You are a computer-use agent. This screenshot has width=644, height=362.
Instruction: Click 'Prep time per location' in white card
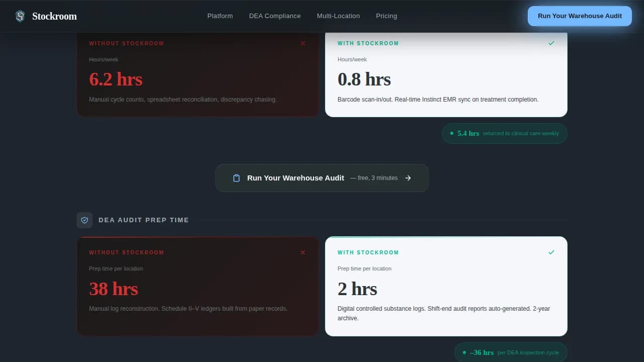pos(364,268)
